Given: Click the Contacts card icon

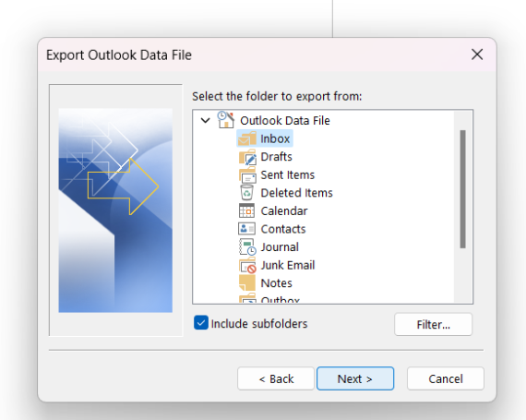Looking at the screenshot, I should coord(247,229).
